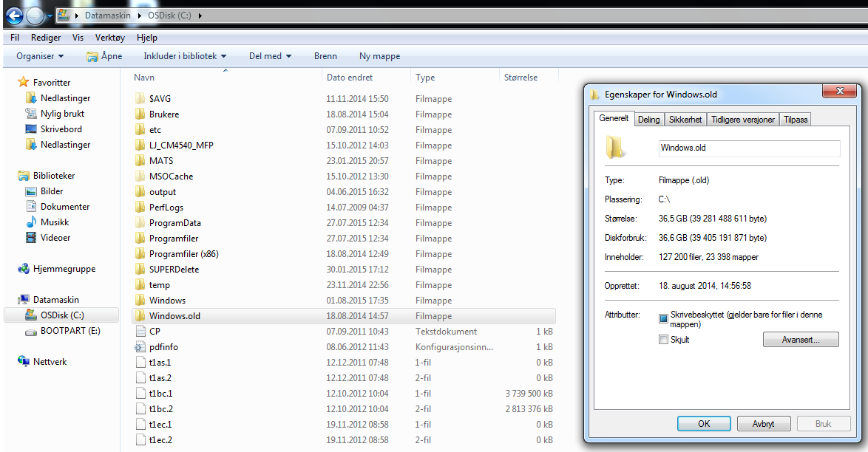Click the $AVG folder icon

coord(140,98)
